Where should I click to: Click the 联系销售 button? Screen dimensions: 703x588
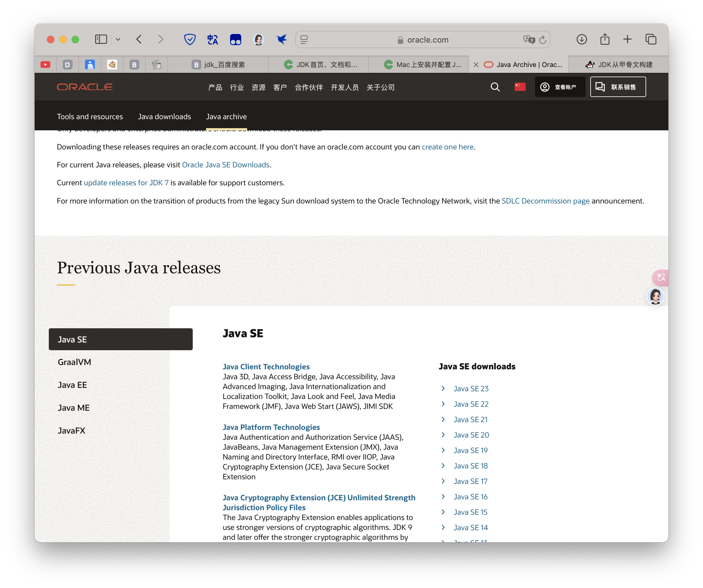pos(618,87)
